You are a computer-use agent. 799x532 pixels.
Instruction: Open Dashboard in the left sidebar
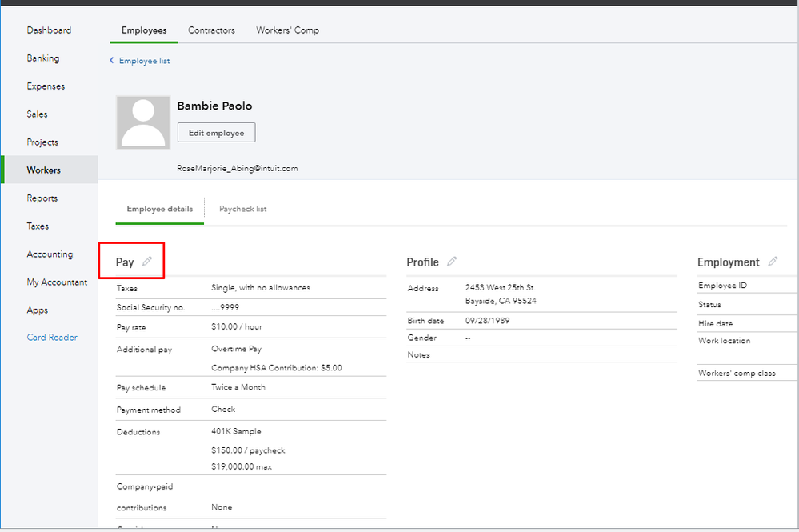point(49,30)
